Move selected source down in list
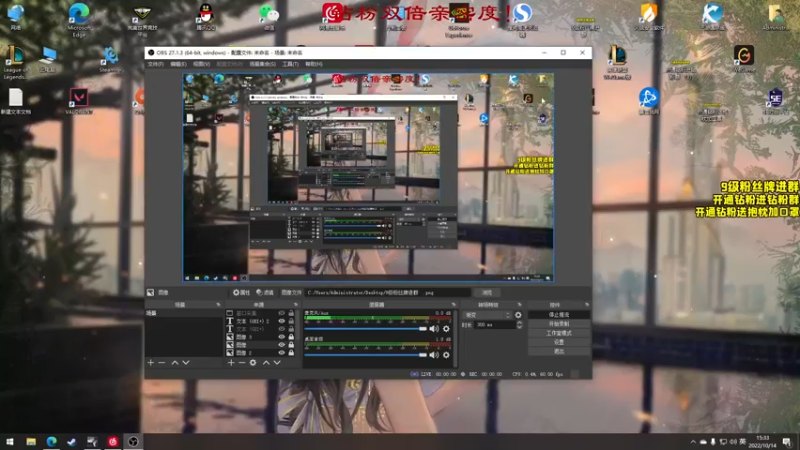Image resolution: width=800 pixels, height=450 pixels. 277,362
